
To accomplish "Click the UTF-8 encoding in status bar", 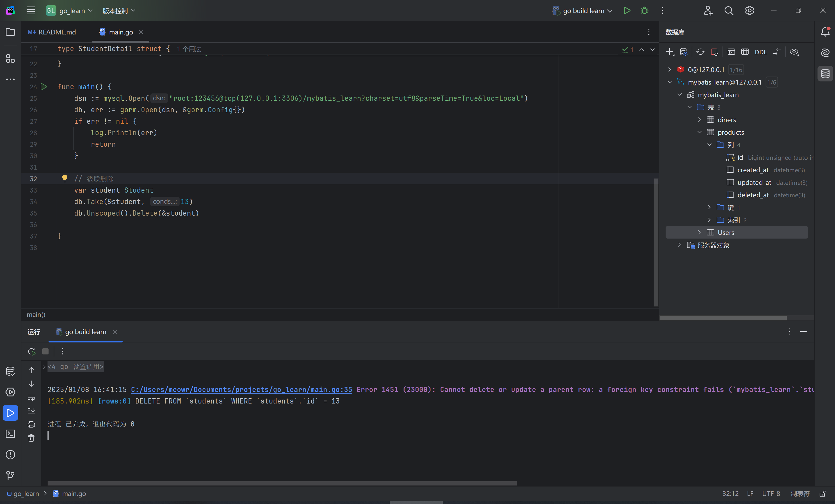I will [771, 494].
